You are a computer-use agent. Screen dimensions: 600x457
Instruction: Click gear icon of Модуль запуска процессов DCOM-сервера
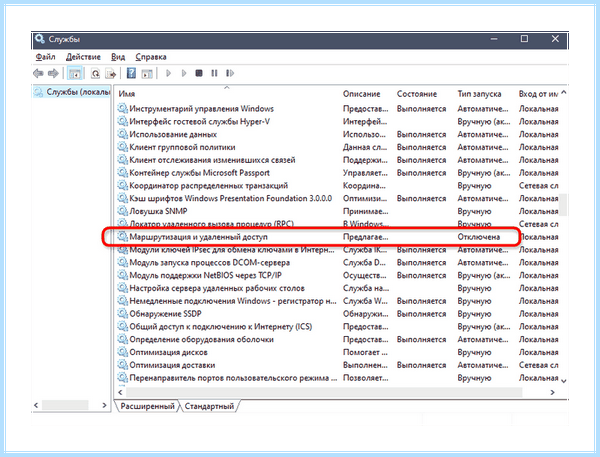pyautogui.click(x=122, y=262)
